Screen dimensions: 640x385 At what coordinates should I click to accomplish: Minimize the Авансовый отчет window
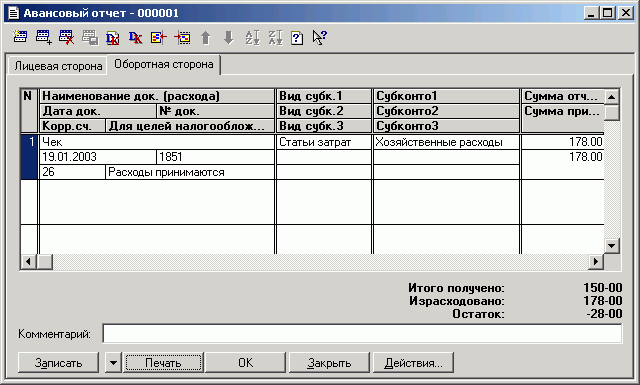coord(591,13)
